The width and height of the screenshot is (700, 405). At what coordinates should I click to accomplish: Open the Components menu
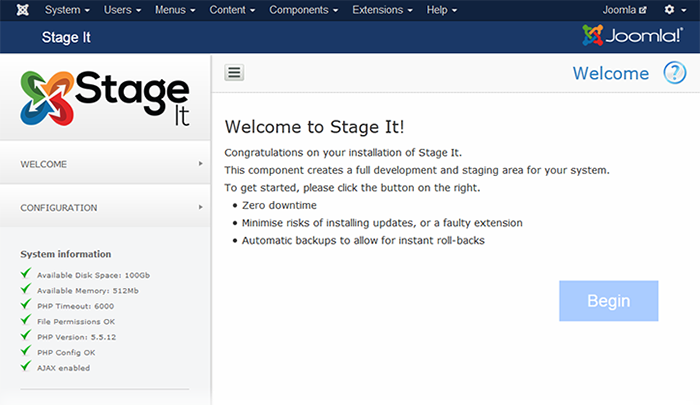pos(304,10)
